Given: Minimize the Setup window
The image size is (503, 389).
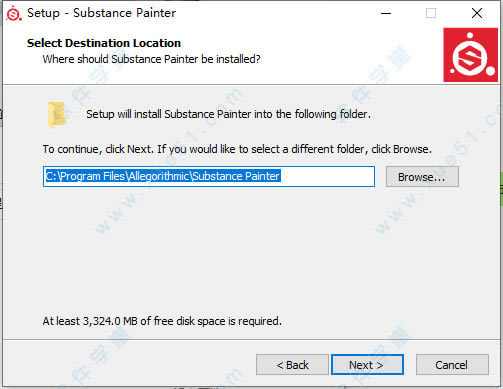Looking at the screenshot, I should (386, 13).
